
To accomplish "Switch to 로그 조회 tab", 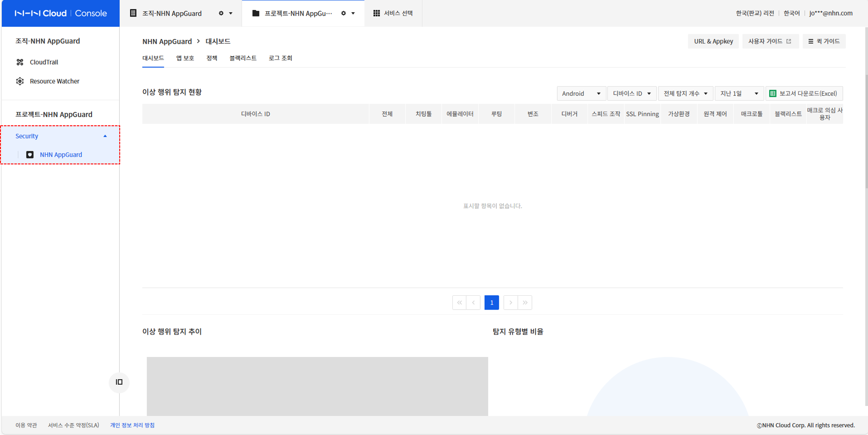I will pos(280,58).
